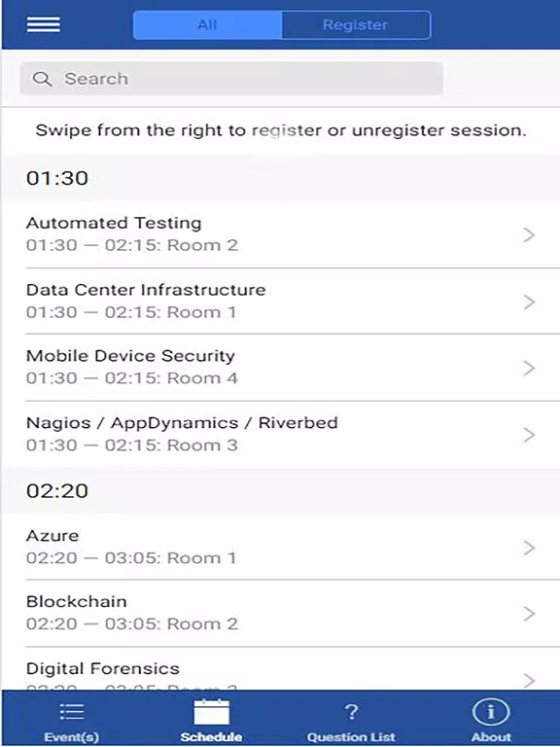Image resolution: width=560 pixels, height=747 pixels.
Task: Click in the Search field
Action: click(x=231, y=78)
